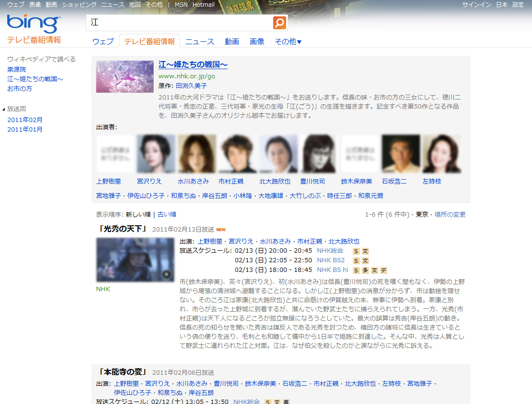This screenshot has height=404, width=532.
Task: Open www.nhk.or.jp/go URL
Action: click(187, 76)
